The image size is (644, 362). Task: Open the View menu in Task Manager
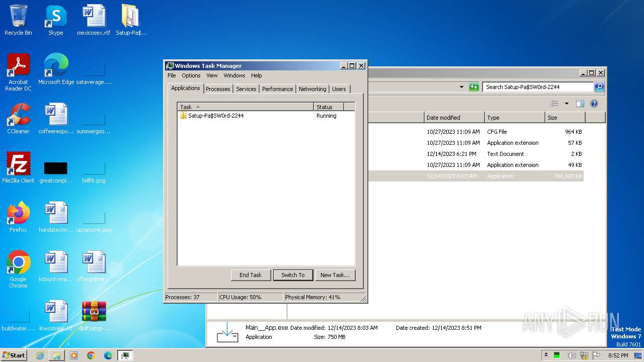click(x=212, y=75)
